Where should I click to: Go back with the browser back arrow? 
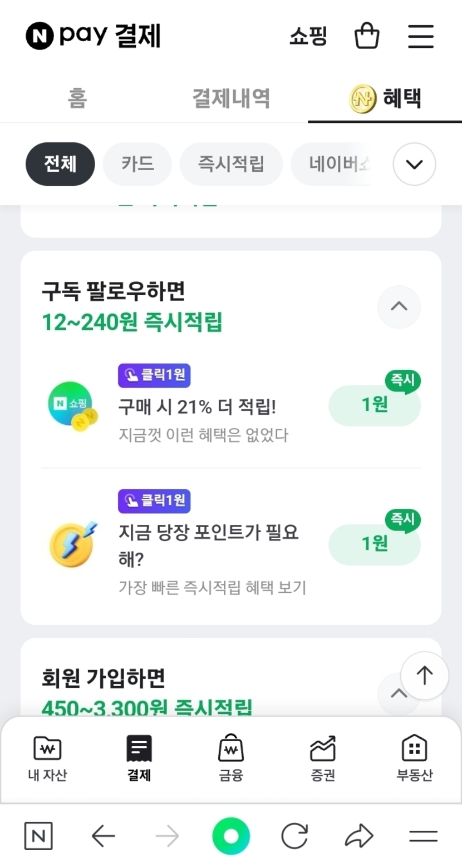(103, 836)
